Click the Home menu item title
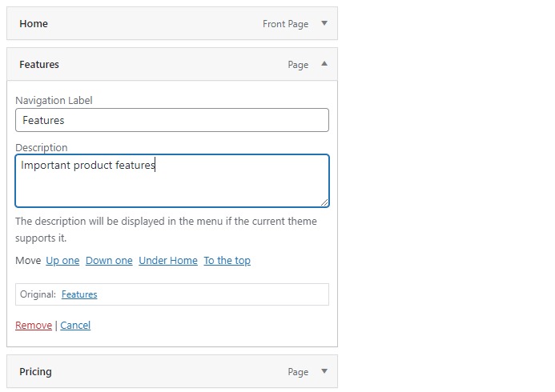555x392 pixels. [x=34, y=24]
